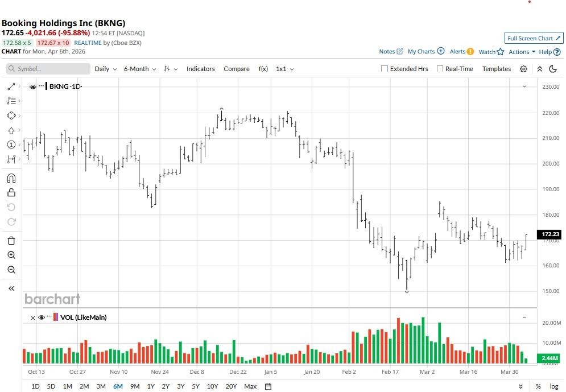Collapse the toolbar with double chevron up
The height and width of the screenshot is (392, 566).
click(x=540, y=69)
